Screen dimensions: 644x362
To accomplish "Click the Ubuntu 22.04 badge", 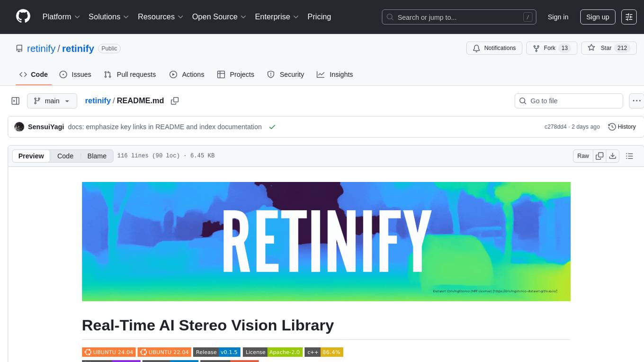I will (x=164, y=352).
